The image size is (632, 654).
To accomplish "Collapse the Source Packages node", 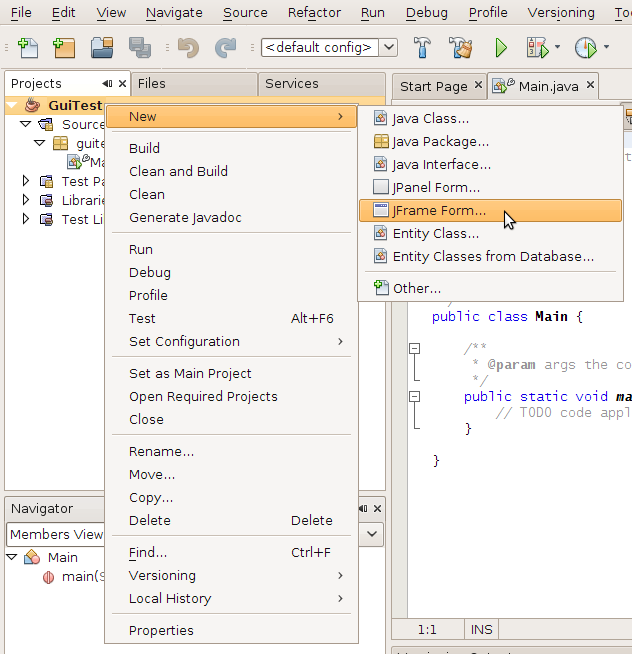I will click(x=26, y=124).
